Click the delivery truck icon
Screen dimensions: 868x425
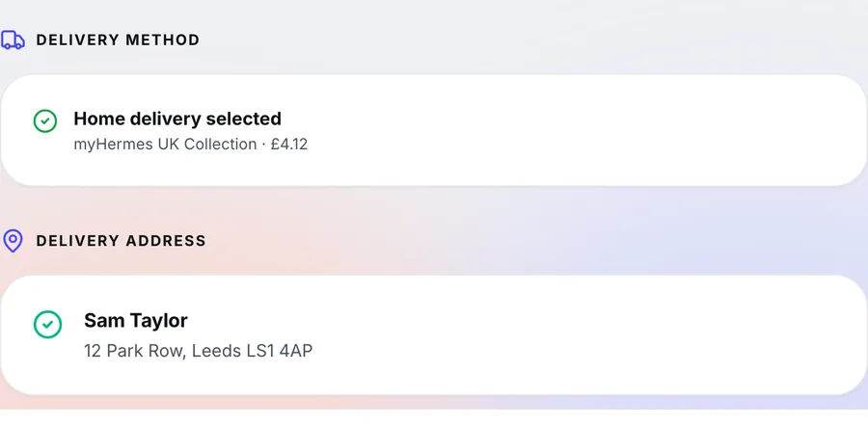[x=13, y=40]
